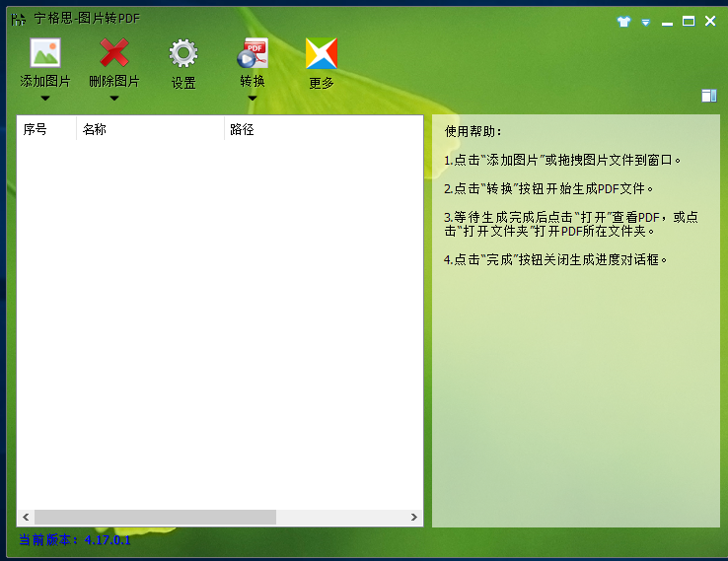Click the app logo in the title bar
Viewport: 728px width, 561px height.
[18, 19]
